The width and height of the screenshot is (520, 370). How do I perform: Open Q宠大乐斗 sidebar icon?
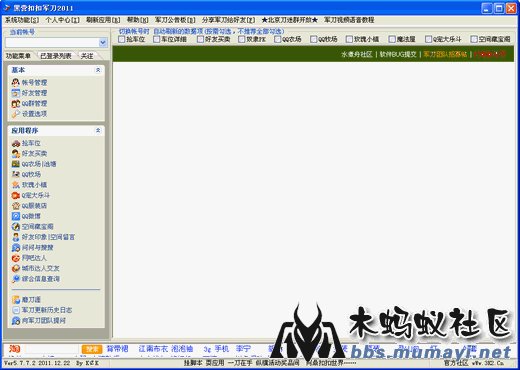click(16, 195)
